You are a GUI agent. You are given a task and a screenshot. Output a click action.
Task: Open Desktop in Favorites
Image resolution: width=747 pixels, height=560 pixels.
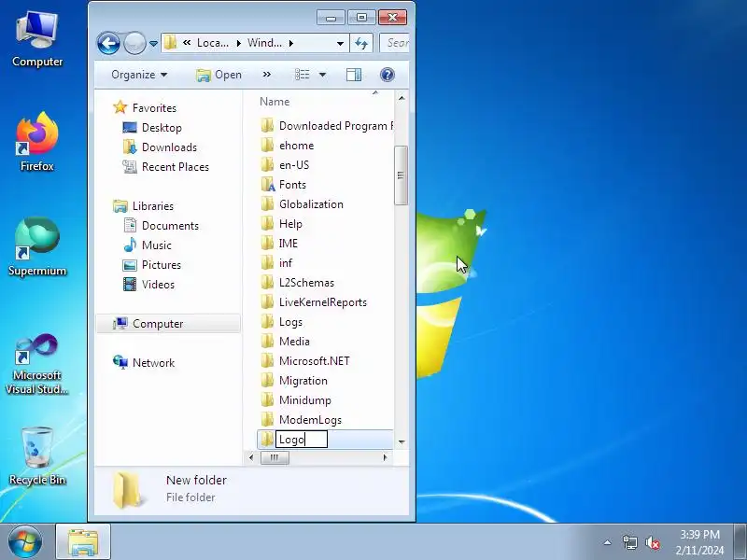[152, 128]
